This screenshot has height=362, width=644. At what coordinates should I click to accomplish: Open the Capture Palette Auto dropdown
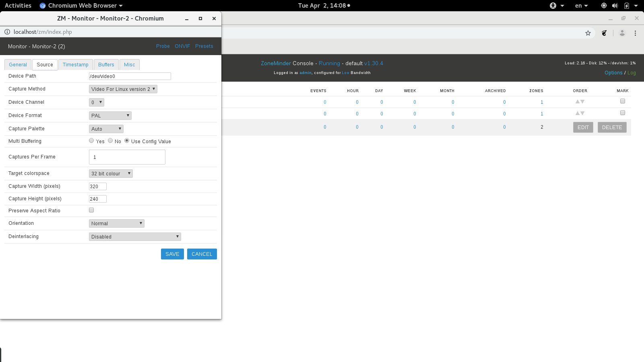(106, 129)
